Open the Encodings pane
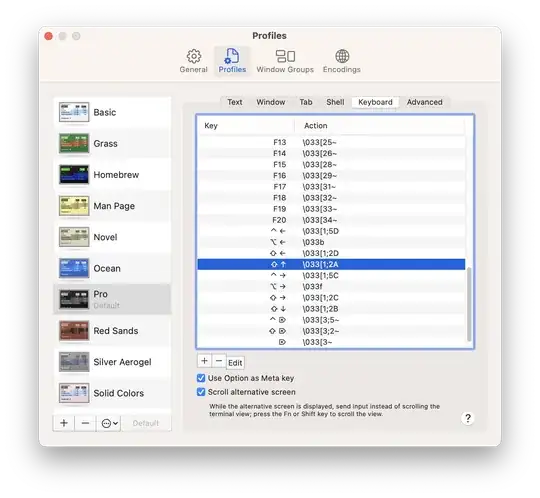 pos(342,61)
